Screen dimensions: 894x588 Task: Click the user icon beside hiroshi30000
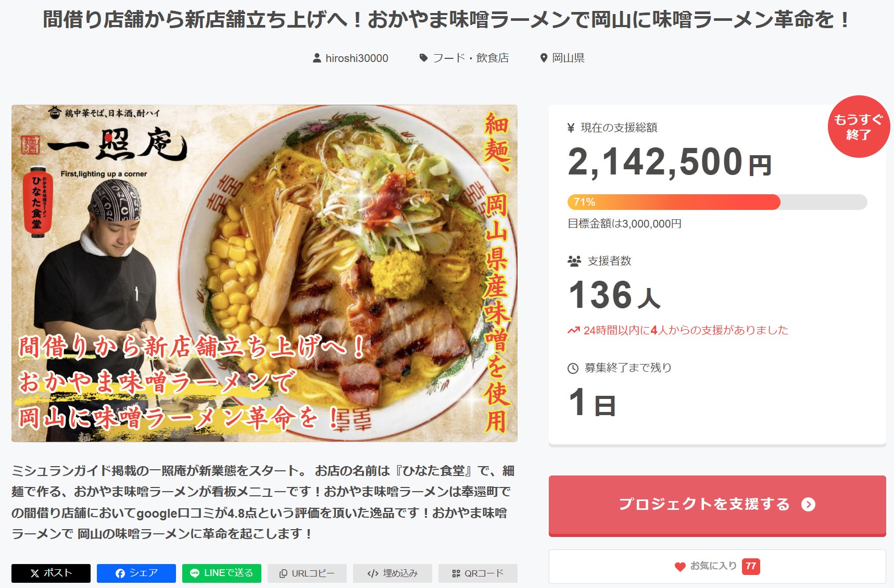tap(317, 58)
